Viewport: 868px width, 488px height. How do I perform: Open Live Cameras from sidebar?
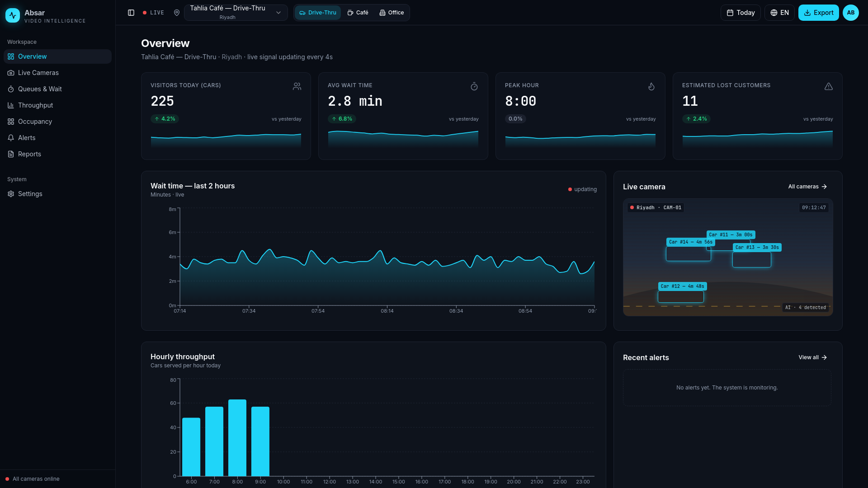pyautogui.click(x=57, y=73)
